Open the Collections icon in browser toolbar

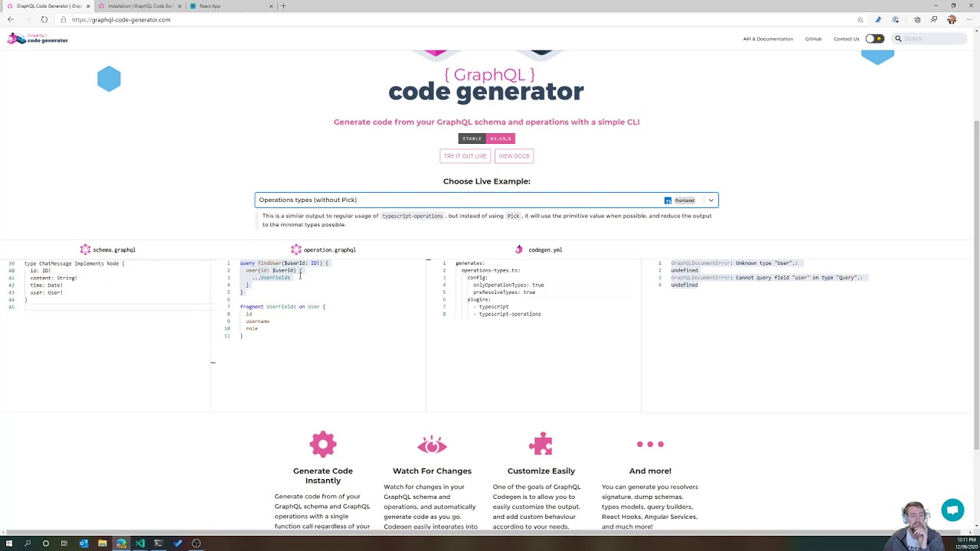pos(917,20)
